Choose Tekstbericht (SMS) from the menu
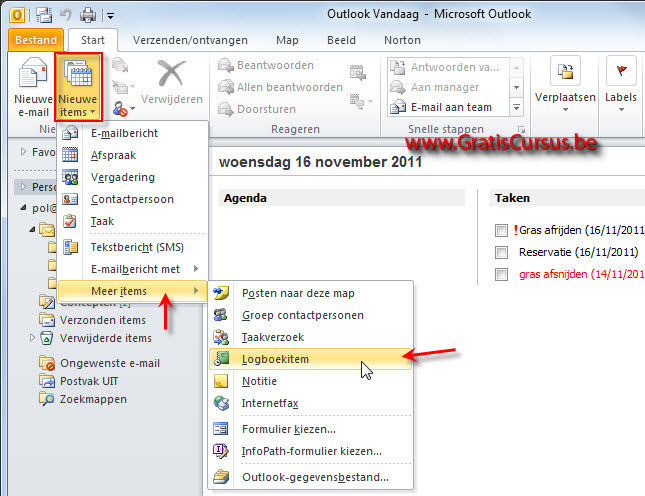The height and width of the screenshot is (496, 645). 132,247
